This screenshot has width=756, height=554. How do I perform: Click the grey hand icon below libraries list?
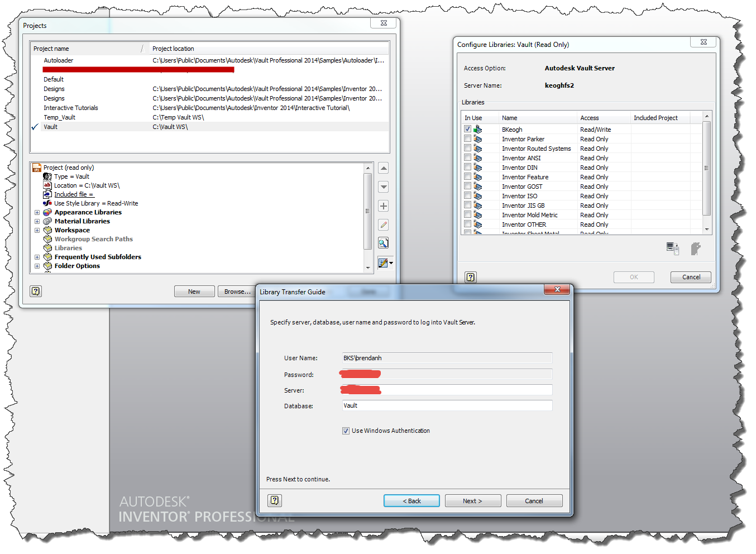click(695, 249)
